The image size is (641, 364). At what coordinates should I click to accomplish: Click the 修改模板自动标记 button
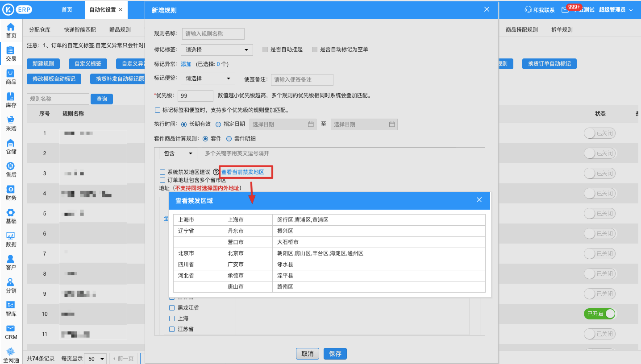(x=54, y=79)
